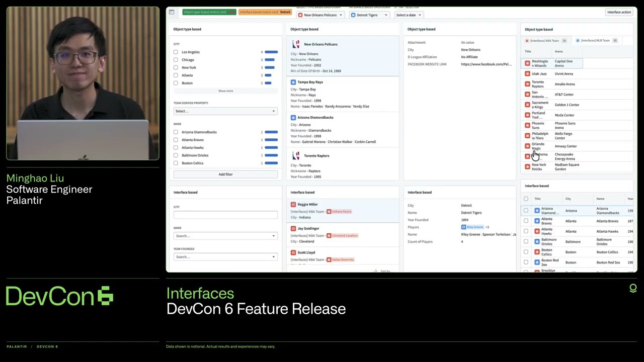Open the Facebook website link
The height and width of the screenshot is (362, 644).
click(486, 64)
